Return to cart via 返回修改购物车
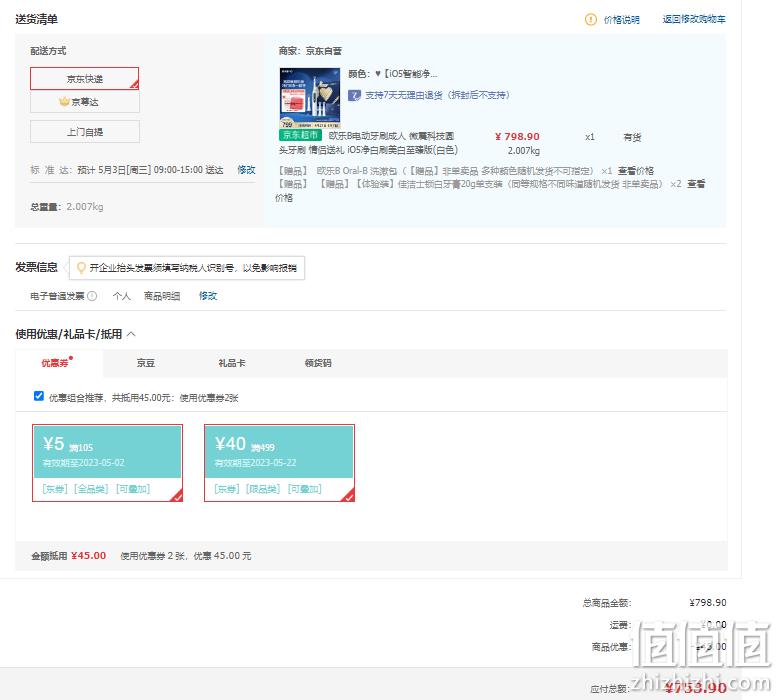 click(694, 19)
